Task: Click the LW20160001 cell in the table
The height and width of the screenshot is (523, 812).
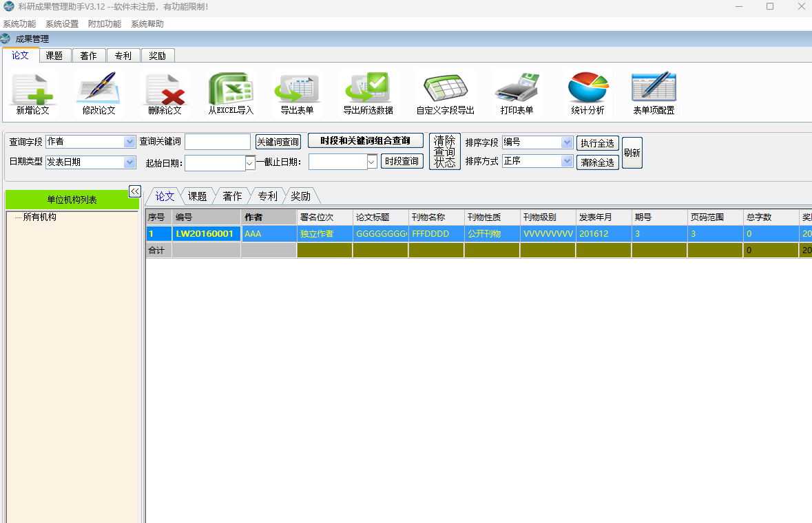Action: coord(206,234)
